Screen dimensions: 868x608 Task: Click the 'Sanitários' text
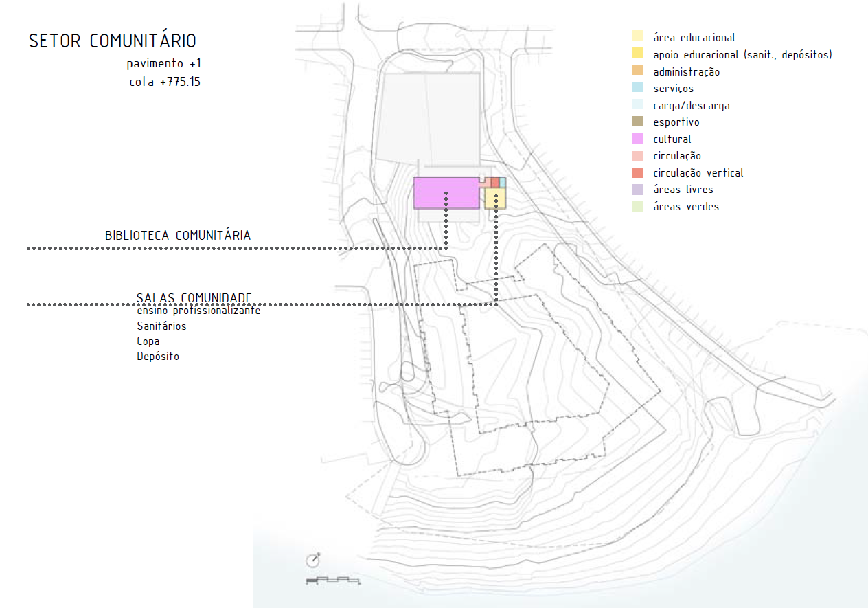pos(161,326)
